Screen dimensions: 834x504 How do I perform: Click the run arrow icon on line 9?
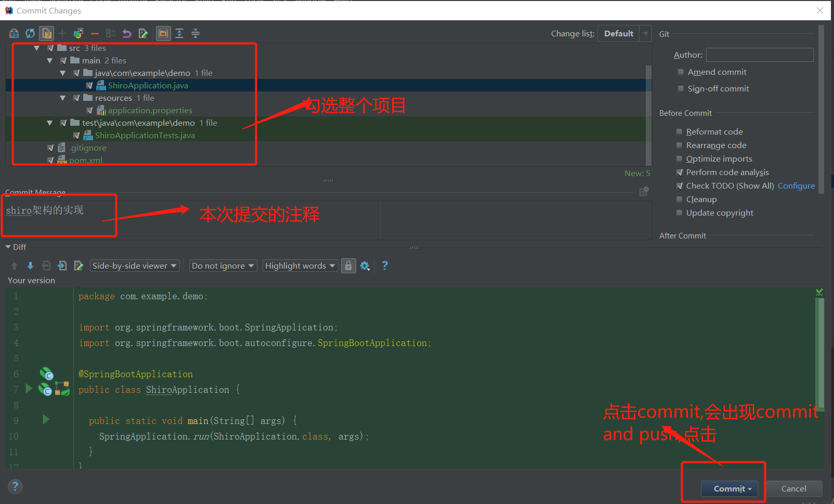click(46, 419)
